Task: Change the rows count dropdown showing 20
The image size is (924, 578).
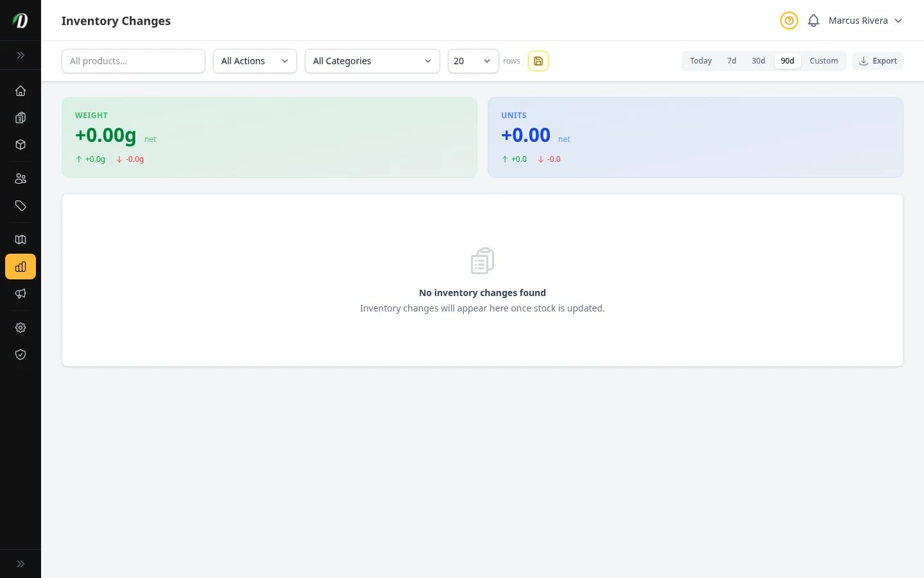Action: click(473, 61)
